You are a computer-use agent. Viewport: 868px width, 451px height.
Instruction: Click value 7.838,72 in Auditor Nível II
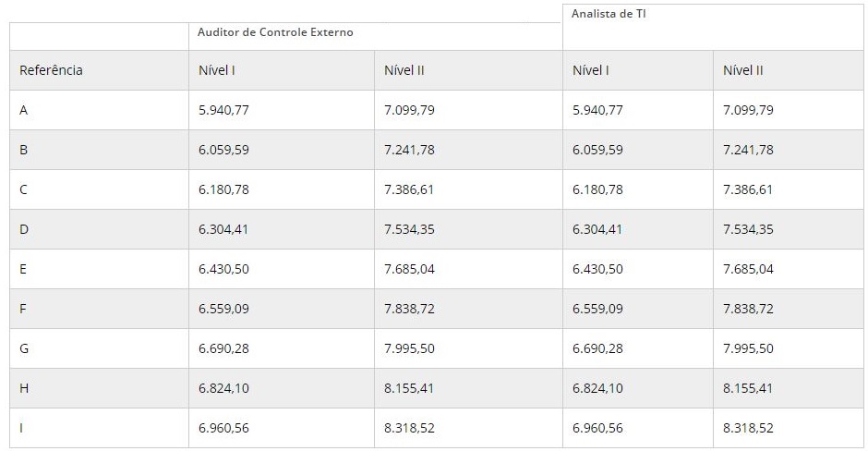(x=409, y=309)
